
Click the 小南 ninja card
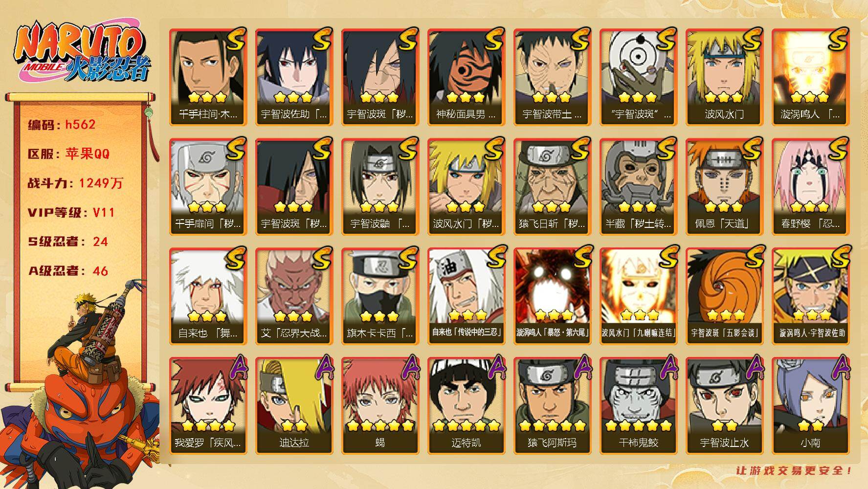[x=810, y=405]
